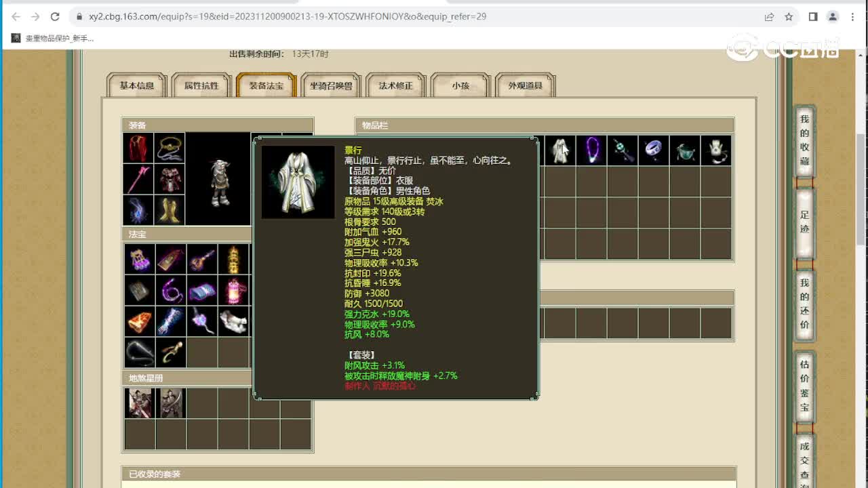Select the brown talisman plaque treasure icon

(x=171, y=259)
